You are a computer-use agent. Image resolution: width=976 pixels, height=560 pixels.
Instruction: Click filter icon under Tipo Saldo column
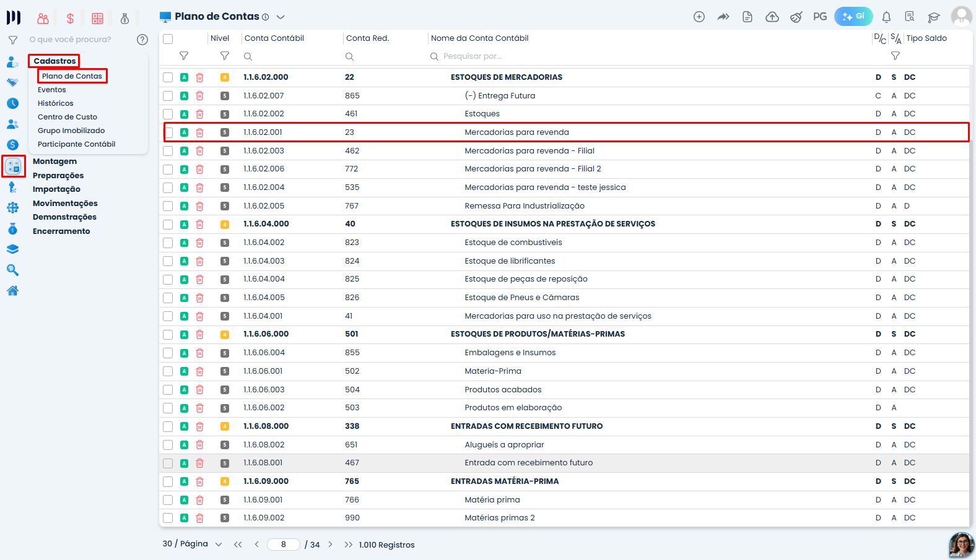(x=895, y=56)
